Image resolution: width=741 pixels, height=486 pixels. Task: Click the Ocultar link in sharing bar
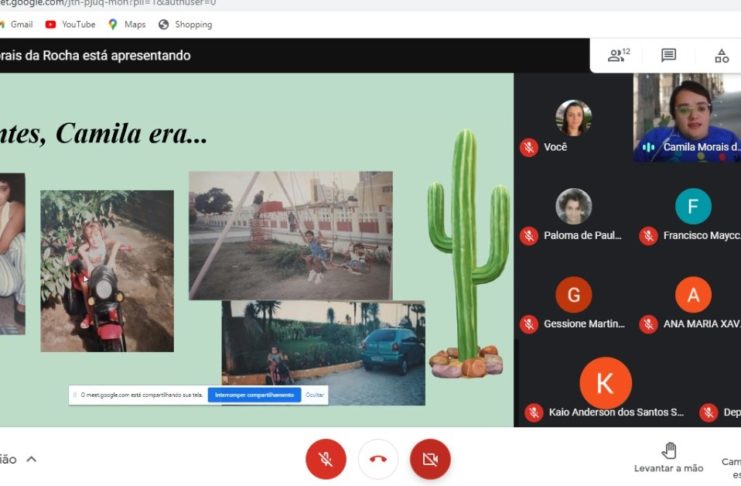[315, 395]
